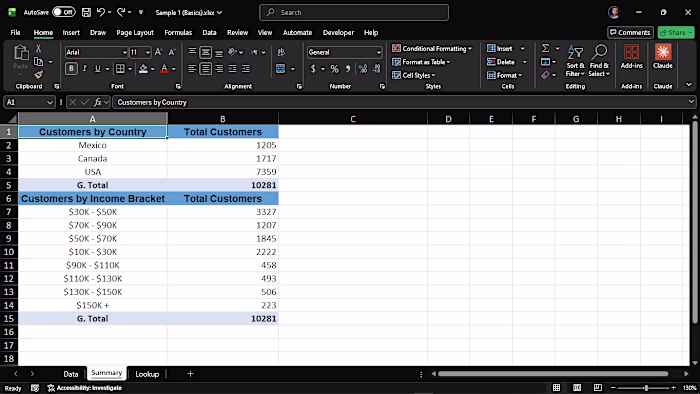Decrease font size with smaller A
Image resolution: width=700 pixels, height=394 pixels.
(x=172, y=52)
